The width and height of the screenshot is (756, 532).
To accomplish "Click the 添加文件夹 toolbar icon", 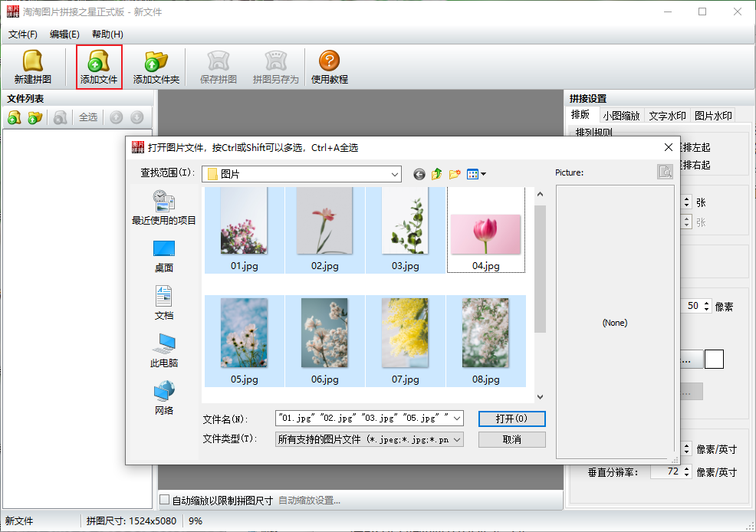I will (156, 67).
